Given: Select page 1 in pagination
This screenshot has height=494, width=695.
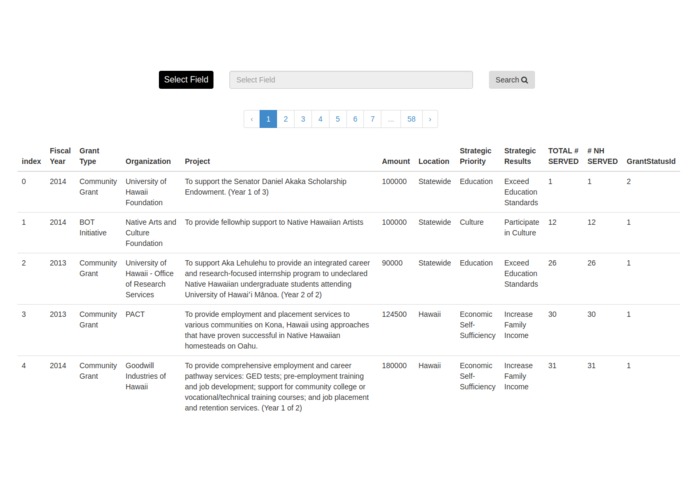Looking at the screenshot, I should pos(268,119).
